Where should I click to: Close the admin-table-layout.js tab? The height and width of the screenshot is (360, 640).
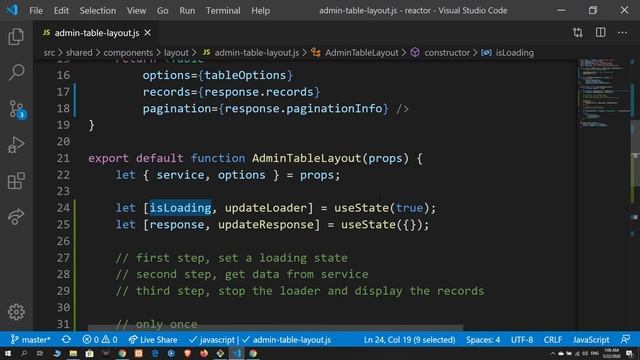(148, 33)
